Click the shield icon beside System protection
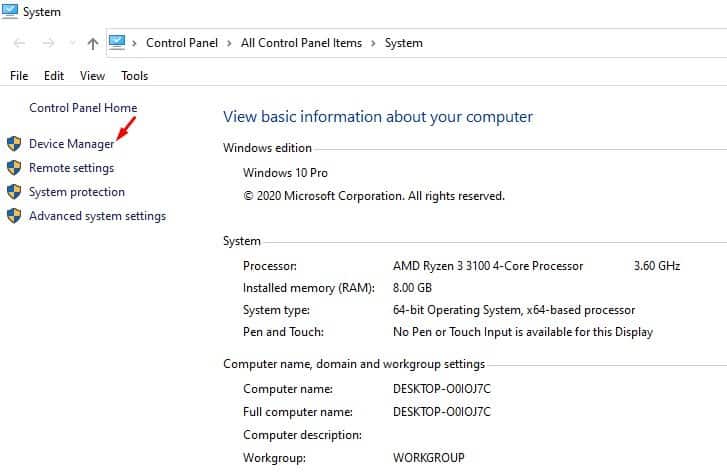Viewport: 727px width, 476px height. (x=14, y=192)
